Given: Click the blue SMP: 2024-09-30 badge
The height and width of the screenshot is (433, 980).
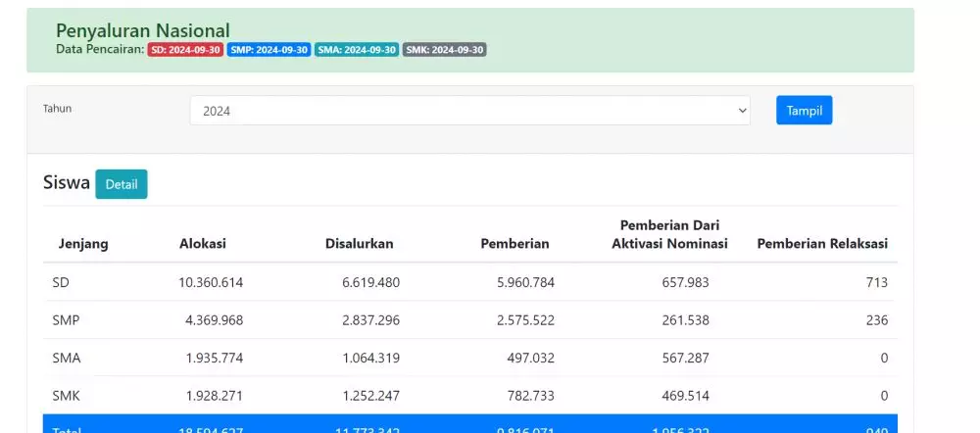Looking at the screenshot, I should point(269,50).
